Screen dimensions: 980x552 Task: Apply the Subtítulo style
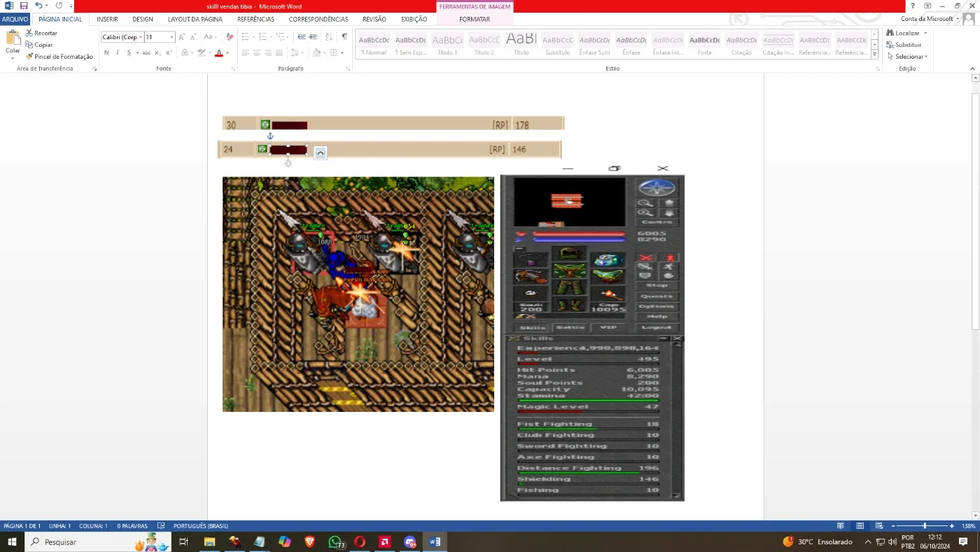[558, 44]
